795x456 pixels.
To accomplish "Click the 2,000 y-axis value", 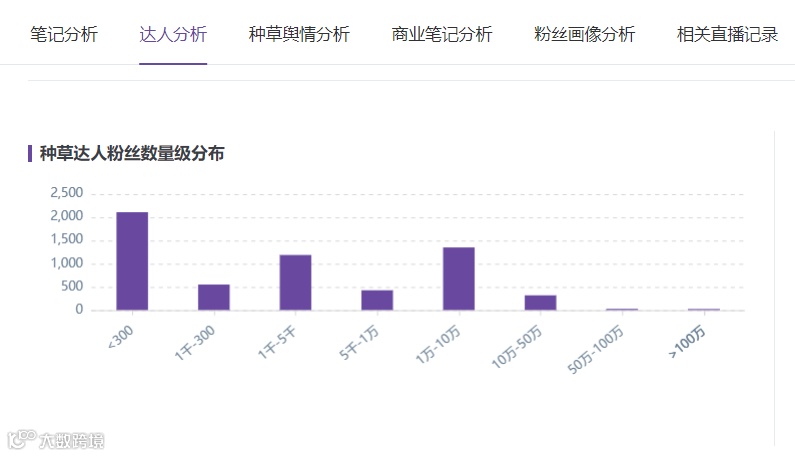I will (x=66, y=216).
